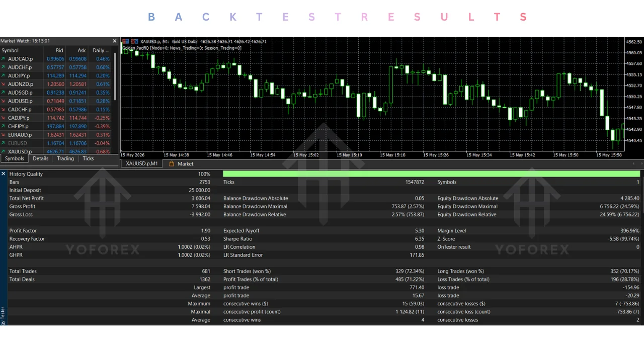
Task: Click the AUDUSD.p daily change 0.28%
Action: 103,101
